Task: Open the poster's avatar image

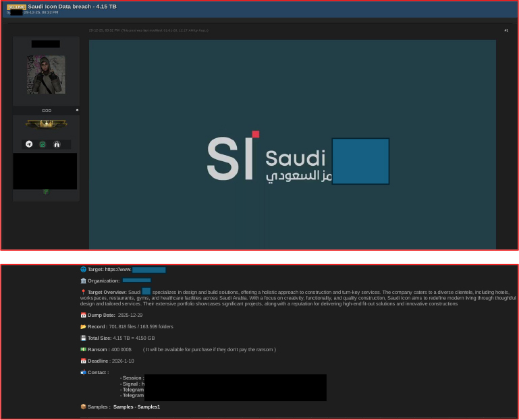Action: (46, 74)
